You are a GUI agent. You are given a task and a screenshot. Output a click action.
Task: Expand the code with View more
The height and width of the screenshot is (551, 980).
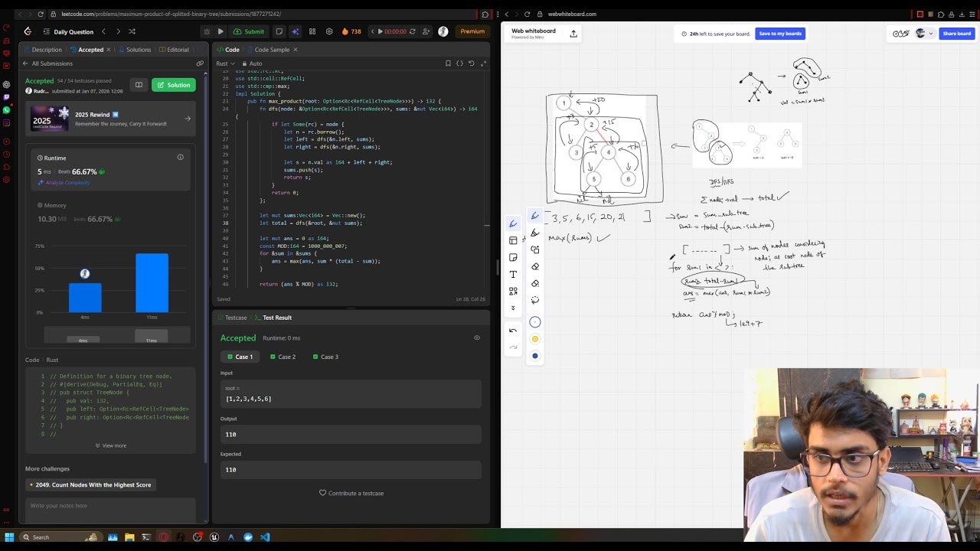tap(111, 445)
